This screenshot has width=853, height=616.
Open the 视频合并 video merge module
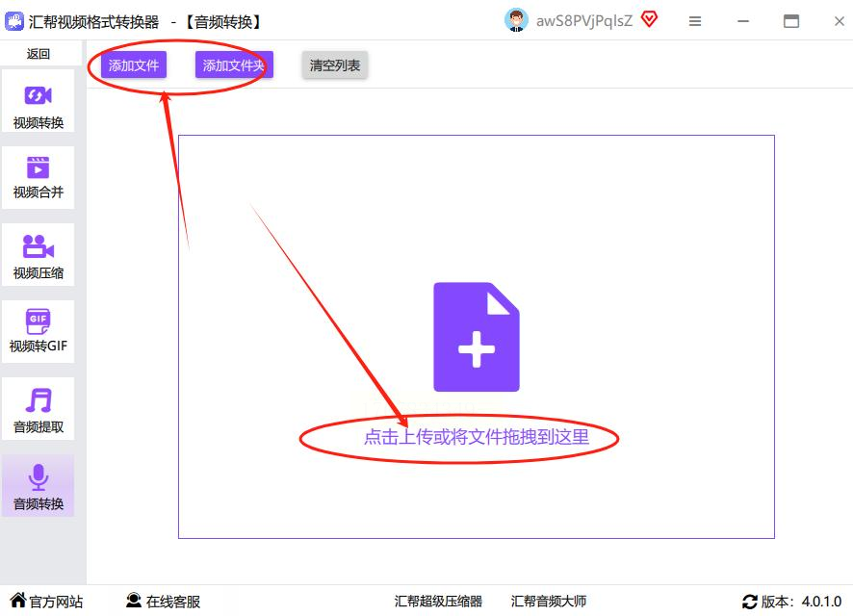tap(39, 177)
